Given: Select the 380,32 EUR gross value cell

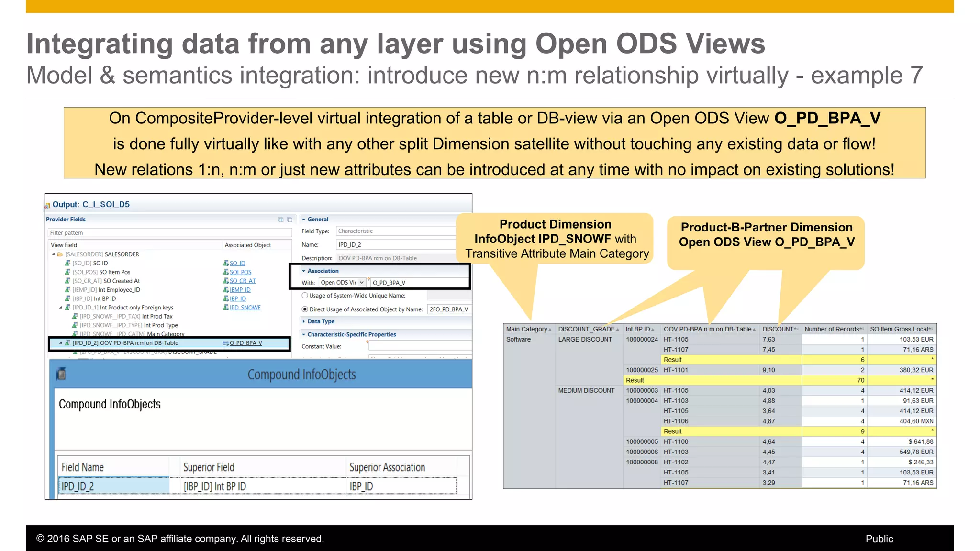Looking at the screenshot, I should tap(902, 370).
